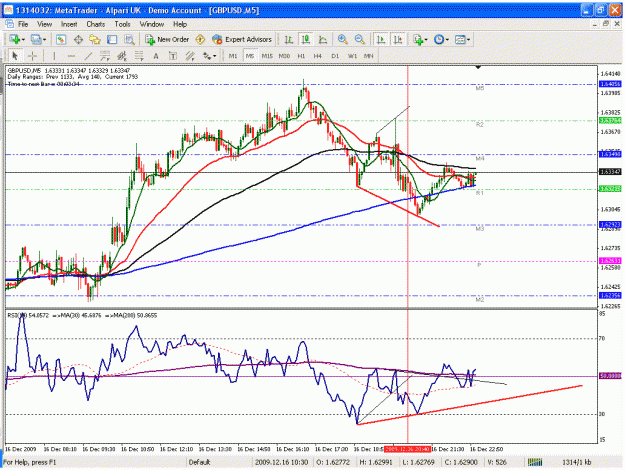Toggle chart auto scroll icon

point(381,39)
